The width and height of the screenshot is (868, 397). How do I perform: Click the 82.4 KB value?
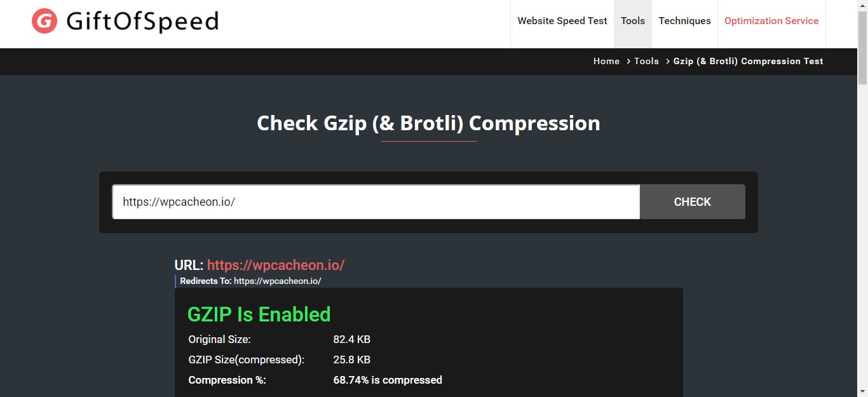coord(352,339)
